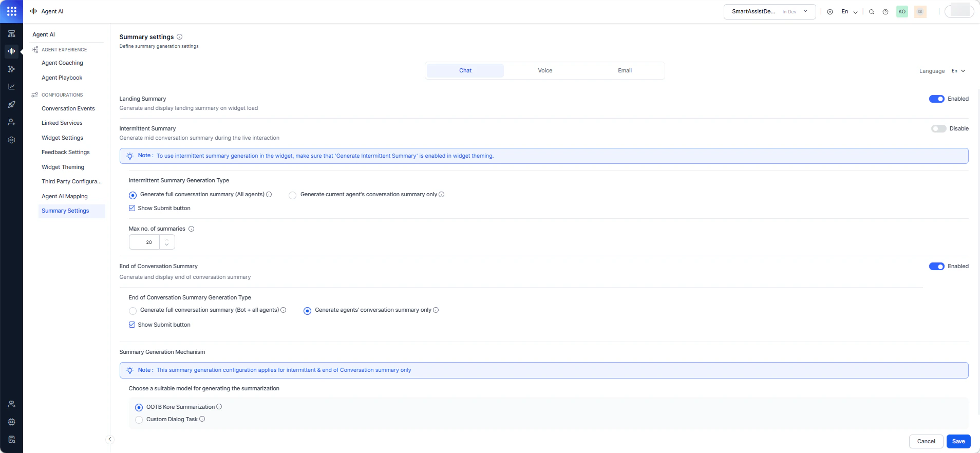Toggle the Landing Summary switch
This screenshot has width=980, height=453.
[936, 99]
